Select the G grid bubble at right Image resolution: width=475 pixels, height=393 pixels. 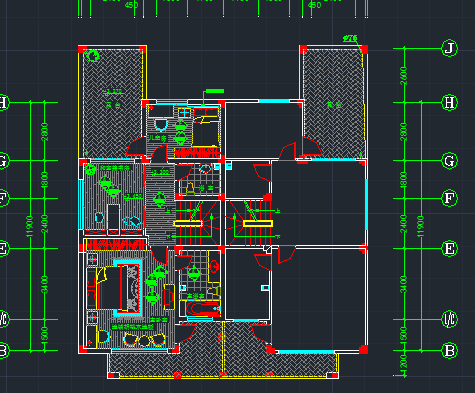click(x=449, y=161)
